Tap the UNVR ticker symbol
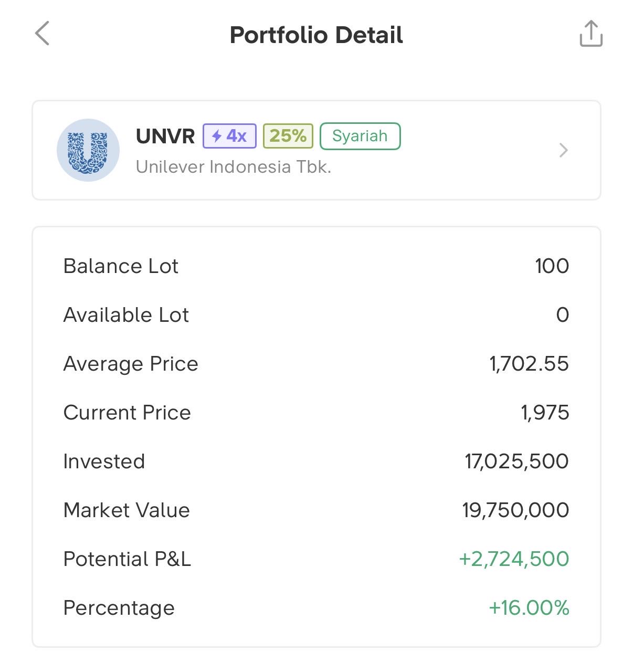The image size is (633, 672). (165, 136)
